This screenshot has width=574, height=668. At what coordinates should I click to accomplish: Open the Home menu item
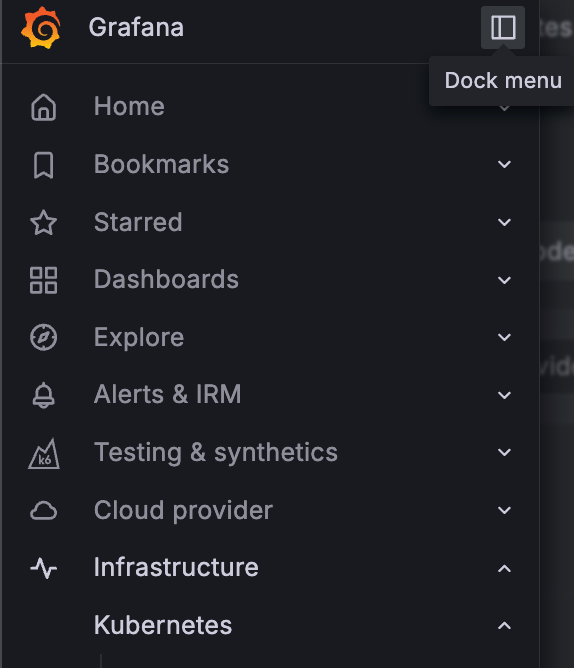pyautogui.click(x=129, y=106)
